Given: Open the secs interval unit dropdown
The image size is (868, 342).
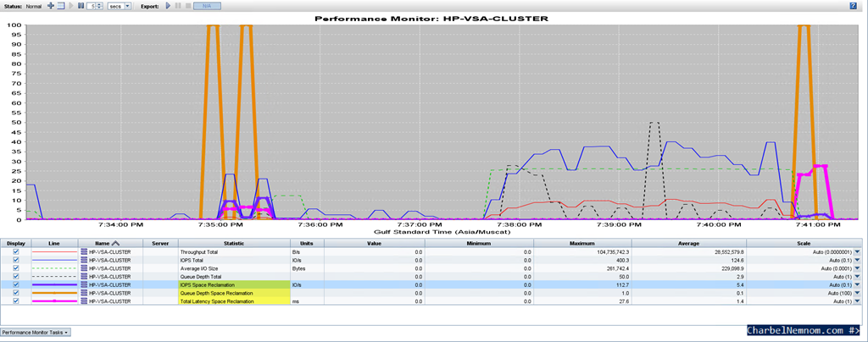Looking at the screenshot, I should [x=119, y=6].
